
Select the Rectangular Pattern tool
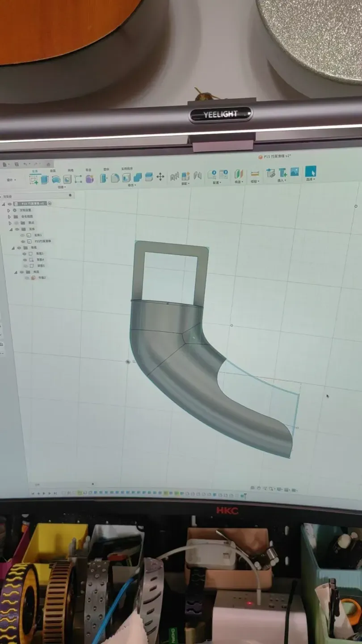(78, 179)
